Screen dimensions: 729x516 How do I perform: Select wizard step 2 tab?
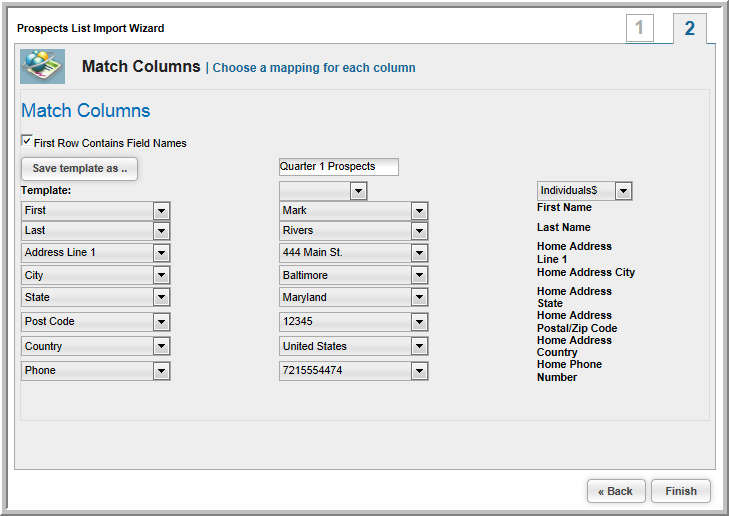click(690, 28)
